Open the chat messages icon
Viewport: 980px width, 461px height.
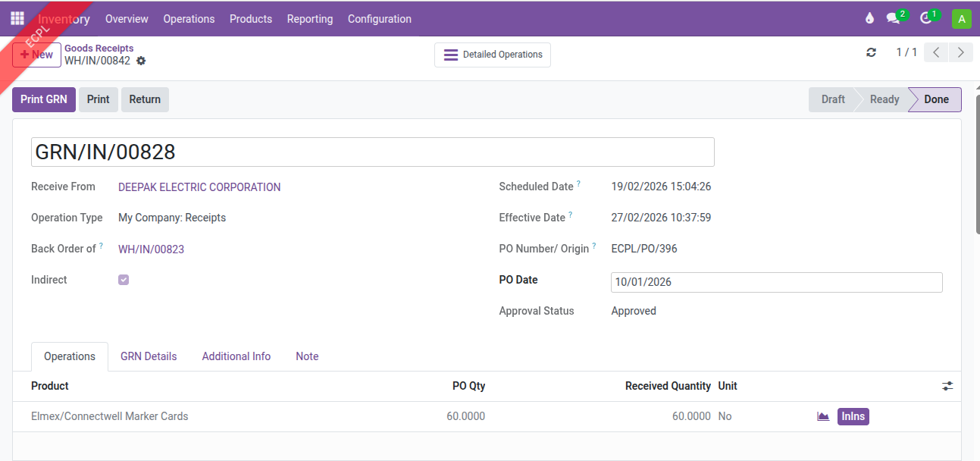pyautogui.click(x=894, y=19)
